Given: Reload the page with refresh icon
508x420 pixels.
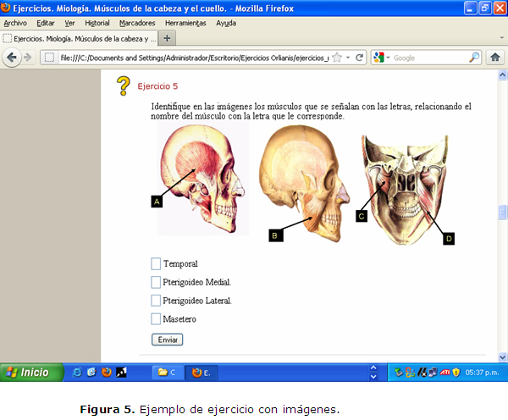Looking at the screenshot, I should [360, 58].
